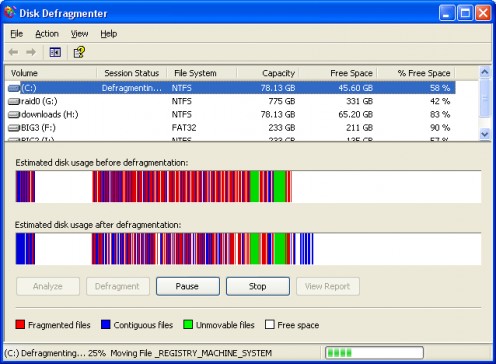496x364 pixels.
Task: Click the usage after defragmentation graph
Action: [248, 249]
